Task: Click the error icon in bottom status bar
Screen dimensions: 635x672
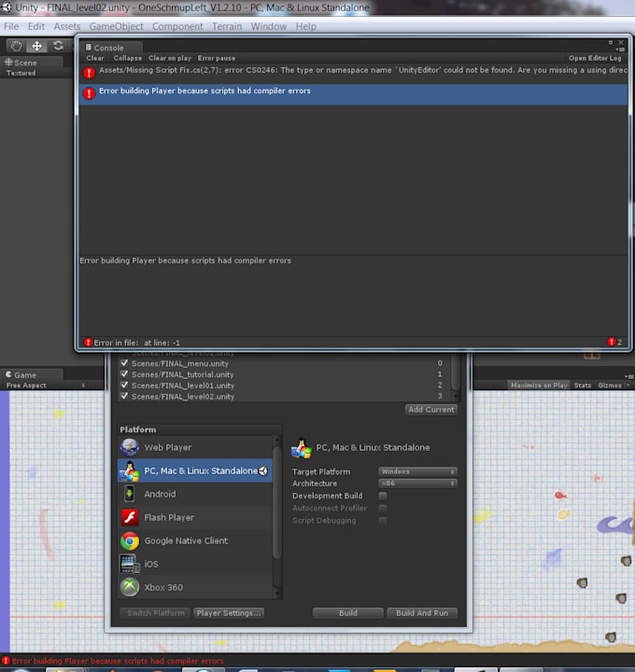Action: tap(6, 661)
